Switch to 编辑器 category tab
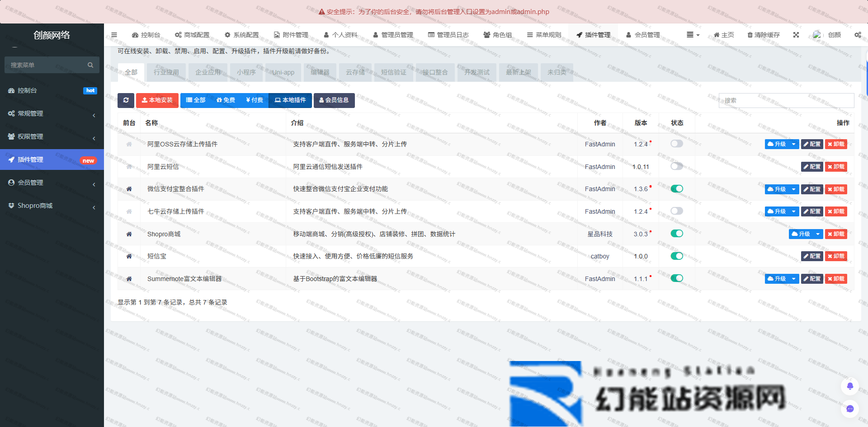 click(x=320, y=72)
